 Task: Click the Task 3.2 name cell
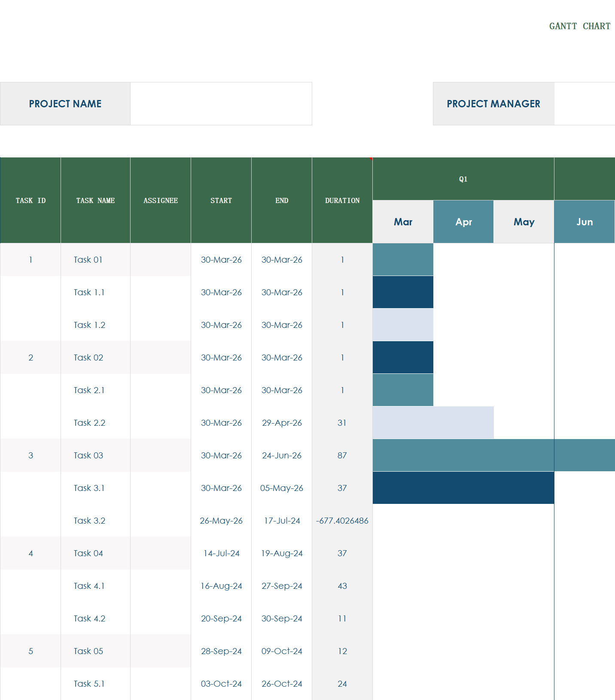(95, 521)
